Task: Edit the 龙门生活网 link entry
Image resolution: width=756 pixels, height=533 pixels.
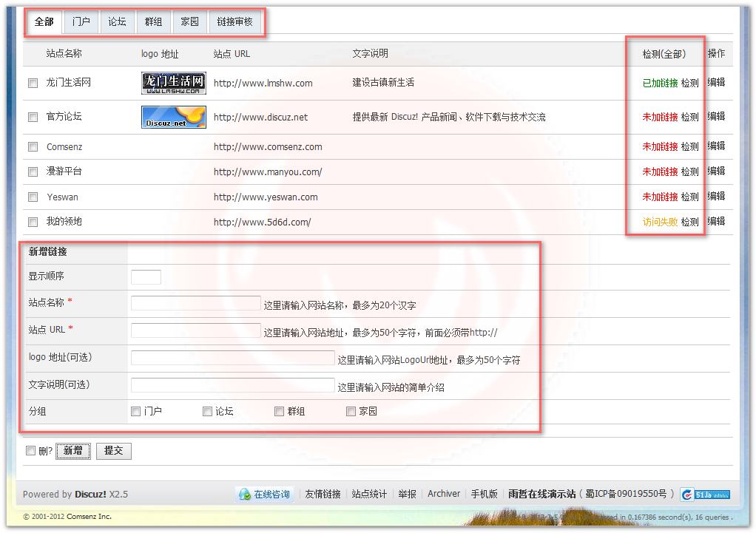Action: tap(717, 82)
